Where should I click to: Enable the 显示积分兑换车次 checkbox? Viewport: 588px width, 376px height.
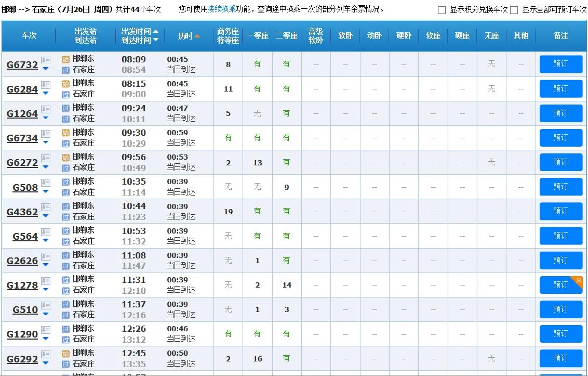(442, 9)
